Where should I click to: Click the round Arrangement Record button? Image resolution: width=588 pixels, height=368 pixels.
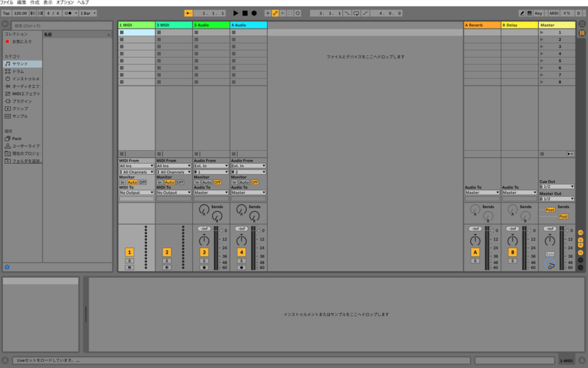[x=254, y=13]
